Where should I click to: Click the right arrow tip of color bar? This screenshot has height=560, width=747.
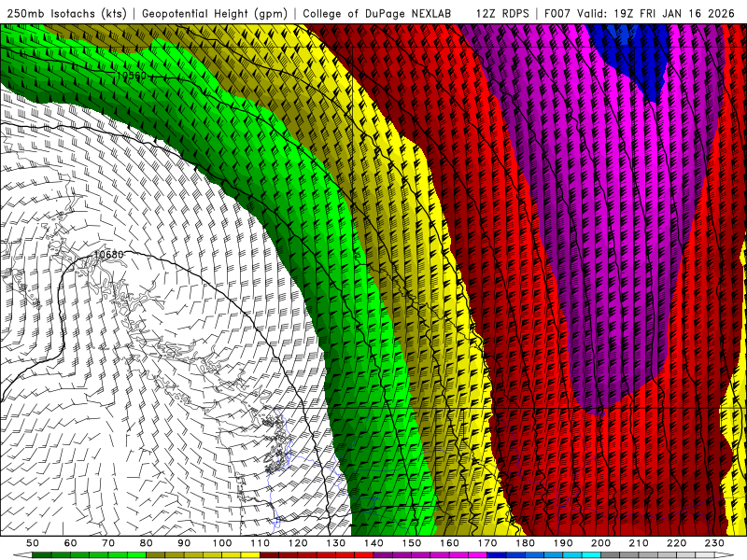(x=725, y=555)
